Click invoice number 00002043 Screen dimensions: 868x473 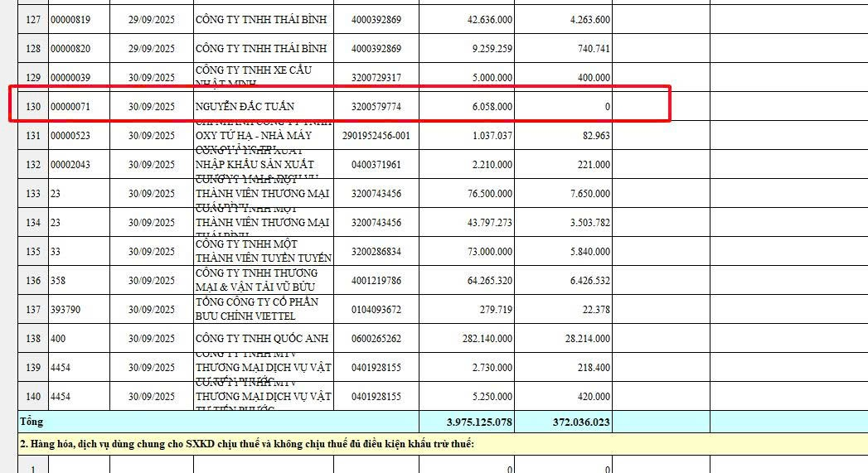70,165
